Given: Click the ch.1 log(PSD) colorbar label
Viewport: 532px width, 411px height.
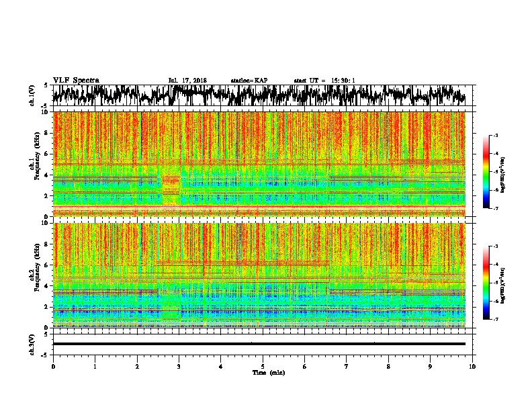Looking at the screenshot, I should pyautogui.click(x=503, y=175).
